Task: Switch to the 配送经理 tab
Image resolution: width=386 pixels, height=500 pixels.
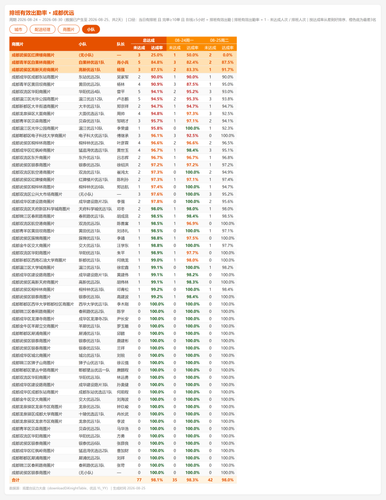Action: 42,29
